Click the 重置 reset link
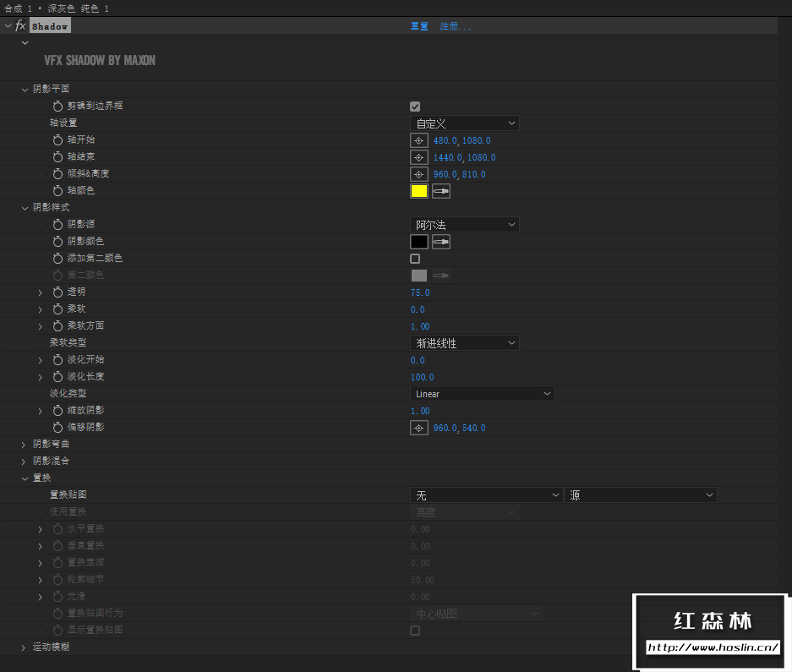Screen dimensions: 792x672 [418, 25]
